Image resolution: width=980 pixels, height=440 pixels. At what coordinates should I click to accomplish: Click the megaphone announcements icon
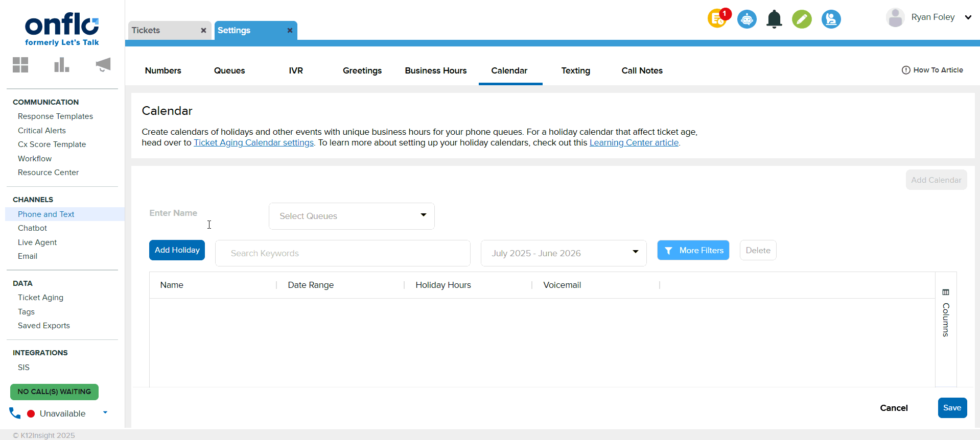pos(103,65)
